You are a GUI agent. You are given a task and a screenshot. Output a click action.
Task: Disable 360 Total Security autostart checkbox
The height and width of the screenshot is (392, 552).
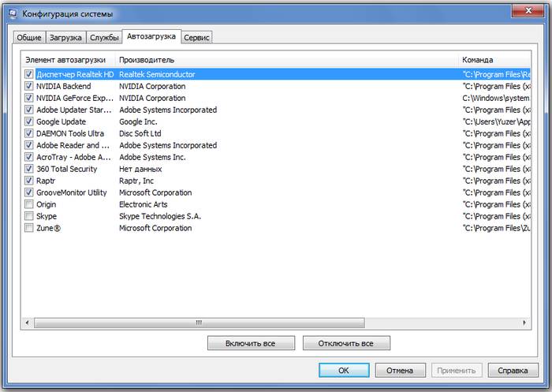tap(29, 169)
